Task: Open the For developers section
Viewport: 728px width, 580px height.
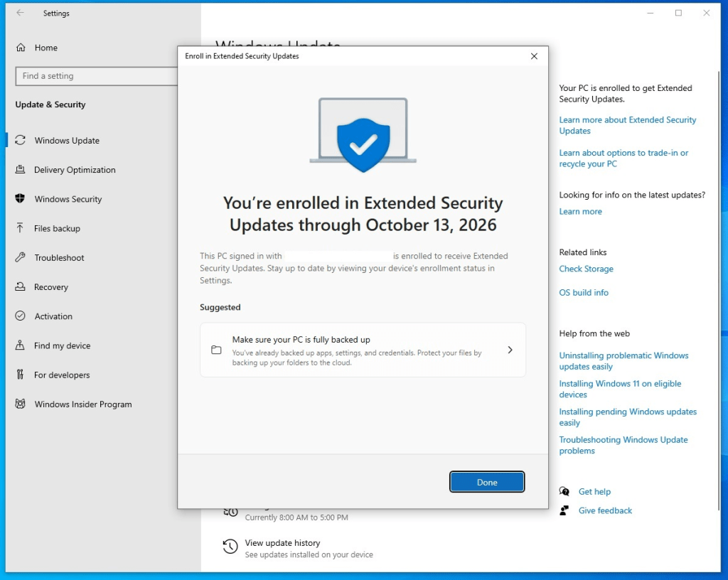Action: click(x=63, y=375)
